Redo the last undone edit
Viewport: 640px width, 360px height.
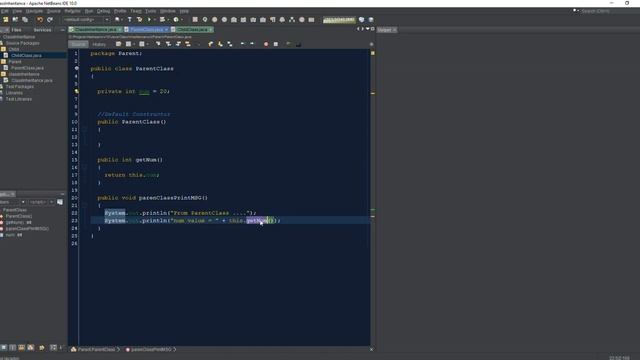50,20
